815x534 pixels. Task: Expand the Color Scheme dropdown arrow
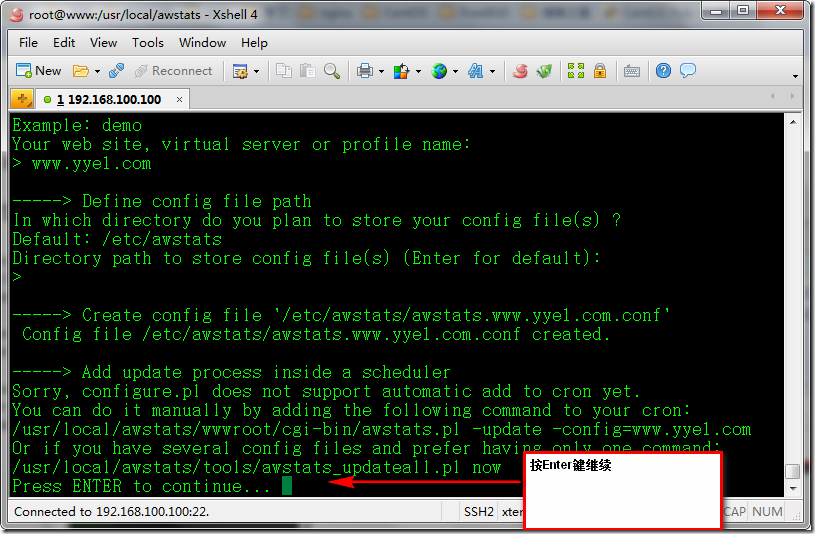coord(418,71)
